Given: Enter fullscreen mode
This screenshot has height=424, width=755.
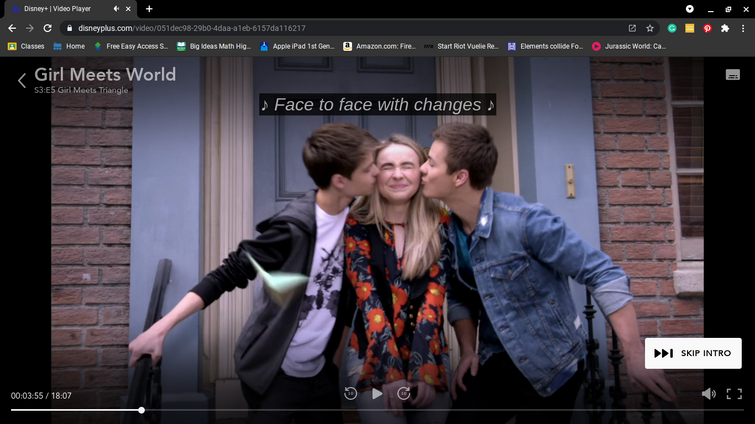Looking at the screenshot, I should [x=734, y=394].
